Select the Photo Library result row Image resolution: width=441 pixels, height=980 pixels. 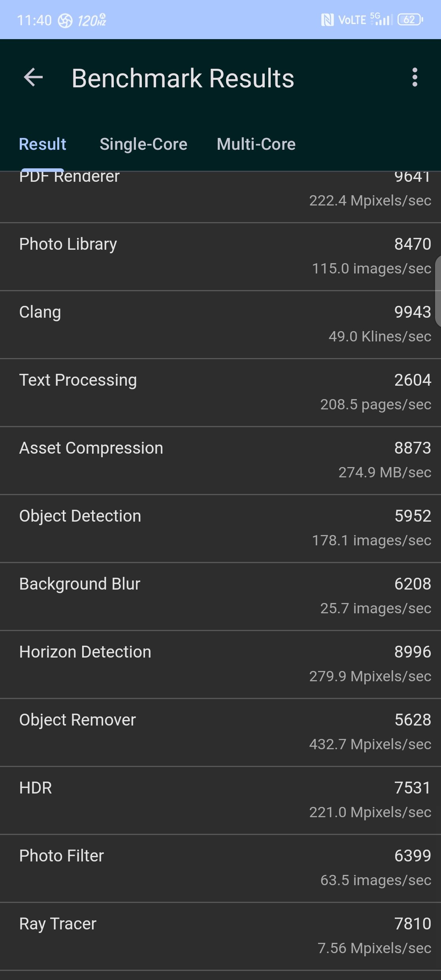pyautogui.click(x=220, y=257)
